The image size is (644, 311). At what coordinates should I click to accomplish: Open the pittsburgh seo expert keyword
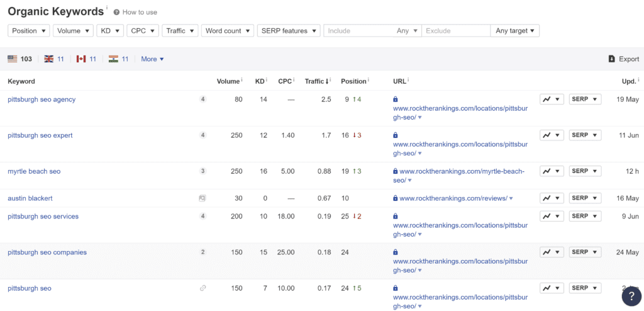click(x=40, y=135)
